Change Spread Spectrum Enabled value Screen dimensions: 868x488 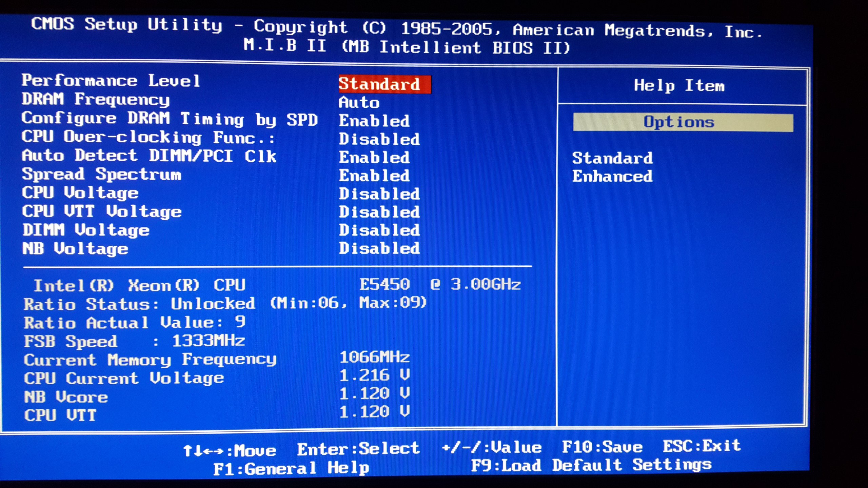click(x=374, y=176)
